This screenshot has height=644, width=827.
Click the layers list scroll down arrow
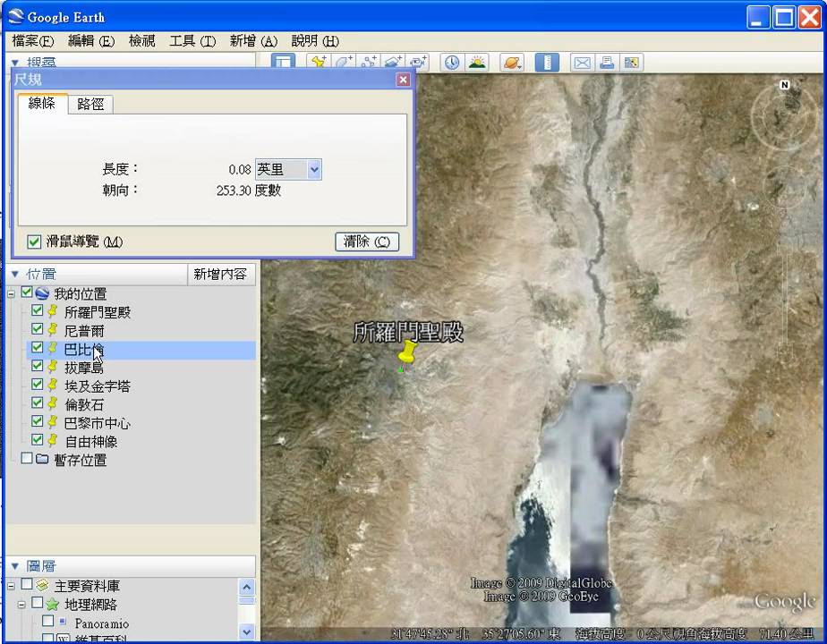[247, 631]
